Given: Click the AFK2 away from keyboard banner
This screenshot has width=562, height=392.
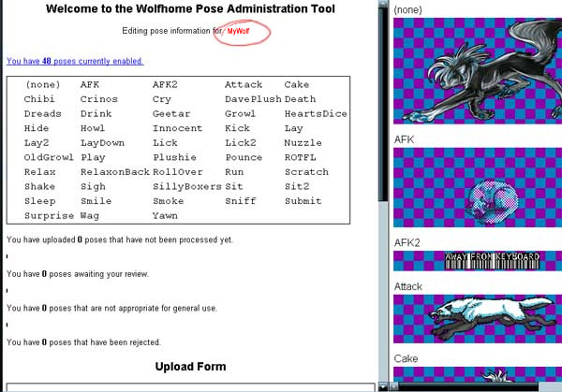Looking at the screenshot, I should tap(478, 257).
